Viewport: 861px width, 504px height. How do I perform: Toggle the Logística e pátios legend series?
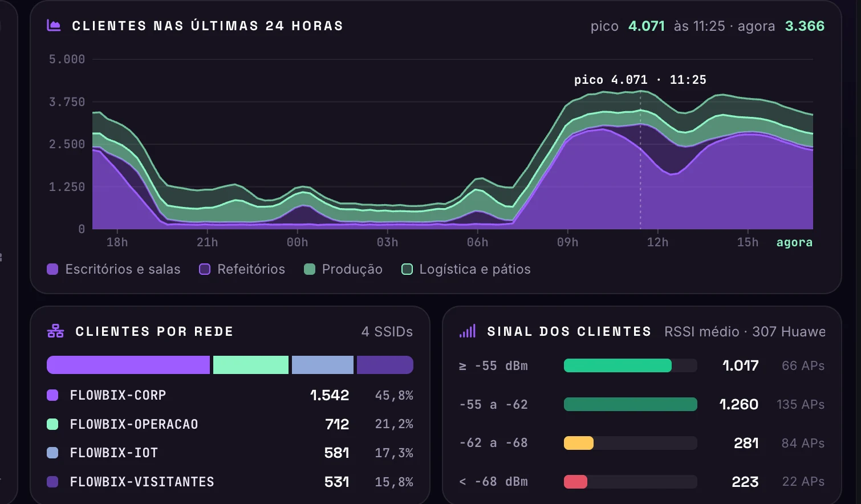click(x=466, y=269)
